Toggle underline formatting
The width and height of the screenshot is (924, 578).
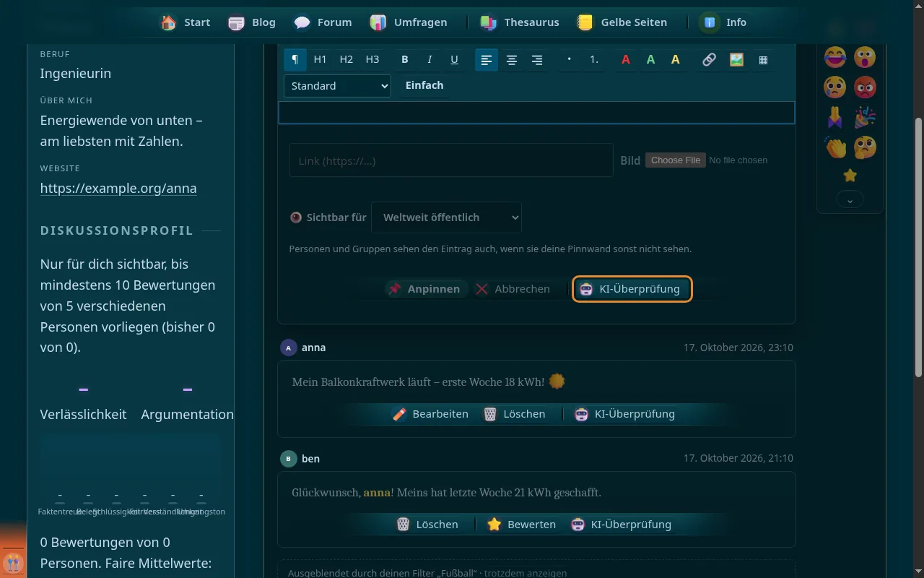pos(454,60)
